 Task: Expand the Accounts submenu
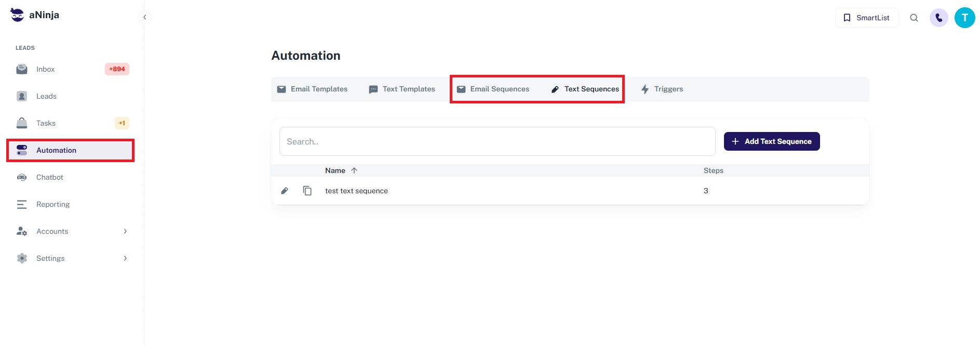125,231
